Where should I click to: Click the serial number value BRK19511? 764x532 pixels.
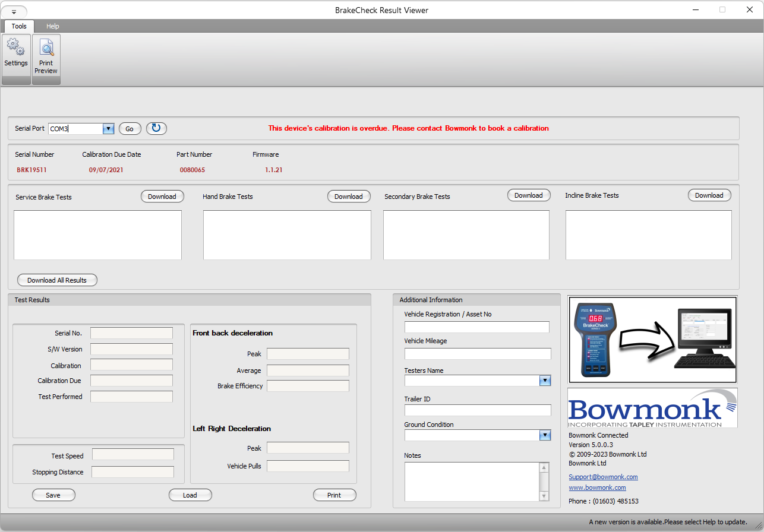31,170
